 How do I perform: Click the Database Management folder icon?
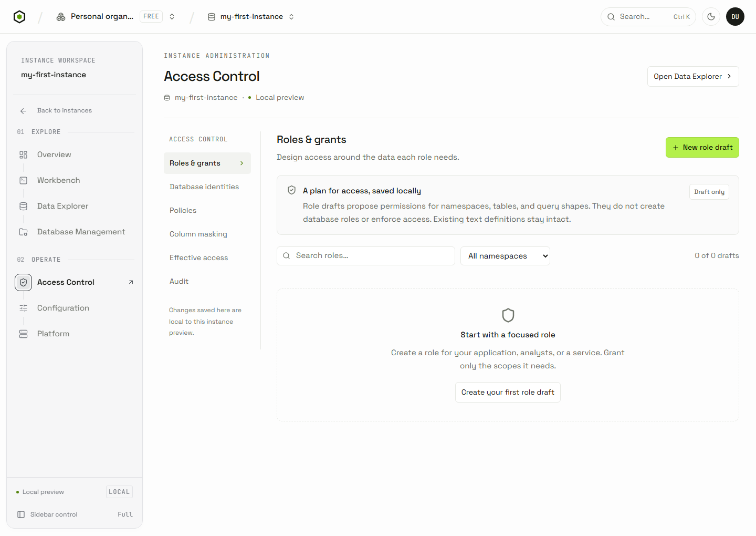coord(24,232)
